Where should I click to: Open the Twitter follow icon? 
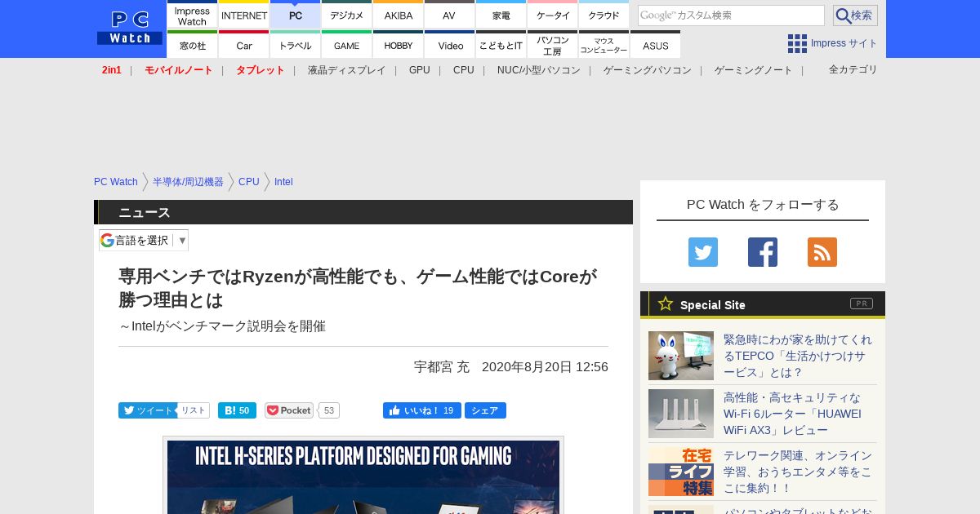click(x=703, y=252)
